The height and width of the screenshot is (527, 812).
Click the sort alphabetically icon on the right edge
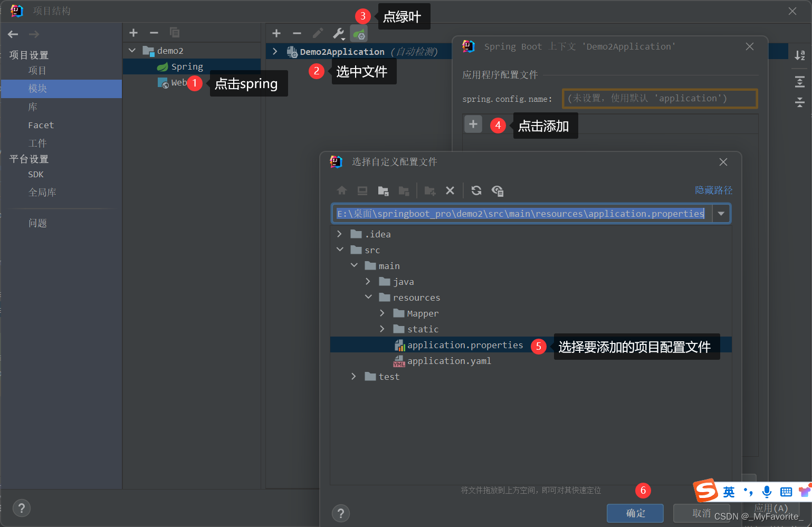click(800, 55)
